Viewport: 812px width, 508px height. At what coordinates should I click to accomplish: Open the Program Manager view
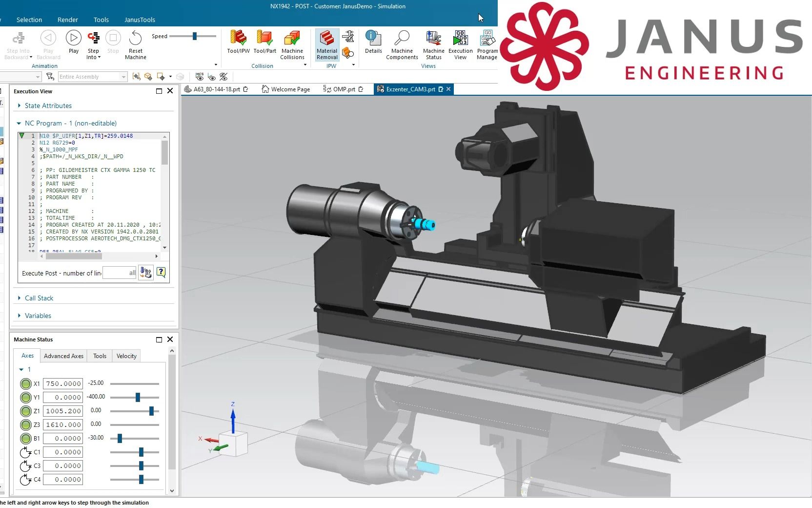[x=487, y=45]
